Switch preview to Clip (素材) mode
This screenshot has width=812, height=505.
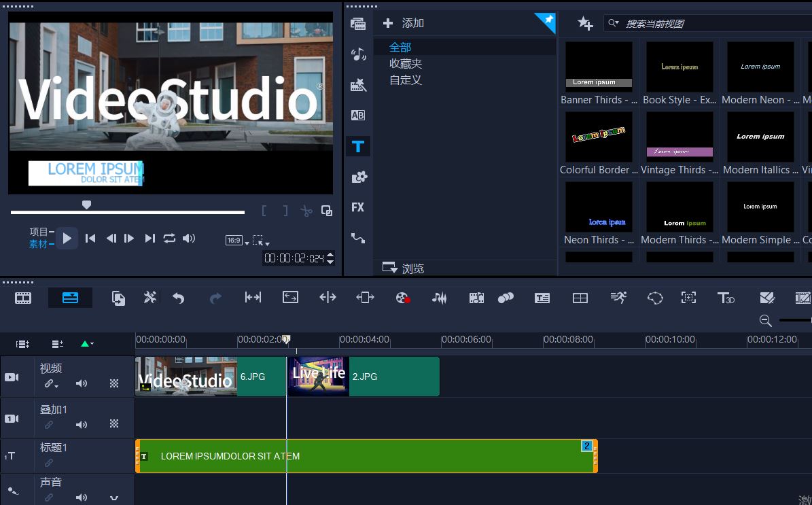click(38, 244)
